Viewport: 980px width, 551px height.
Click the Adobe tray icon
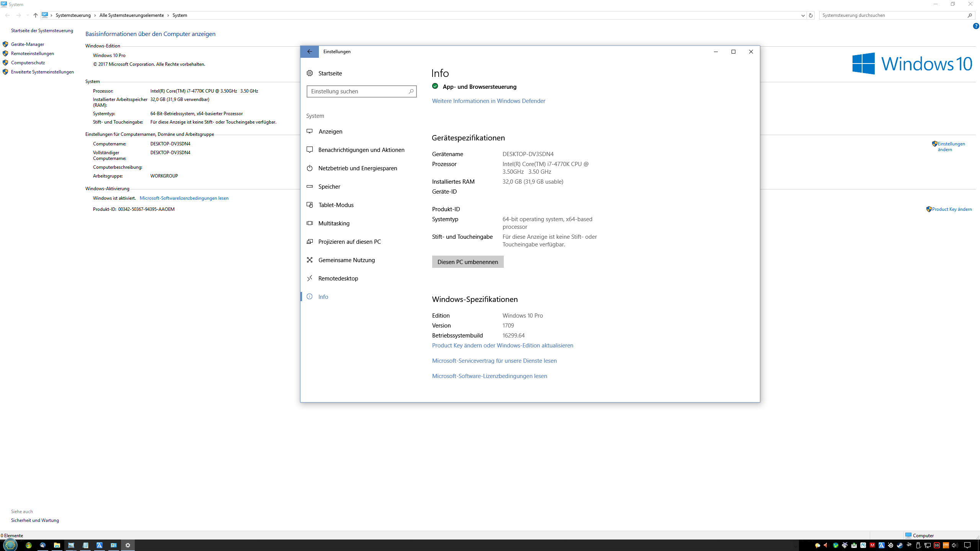click(872, 545)
